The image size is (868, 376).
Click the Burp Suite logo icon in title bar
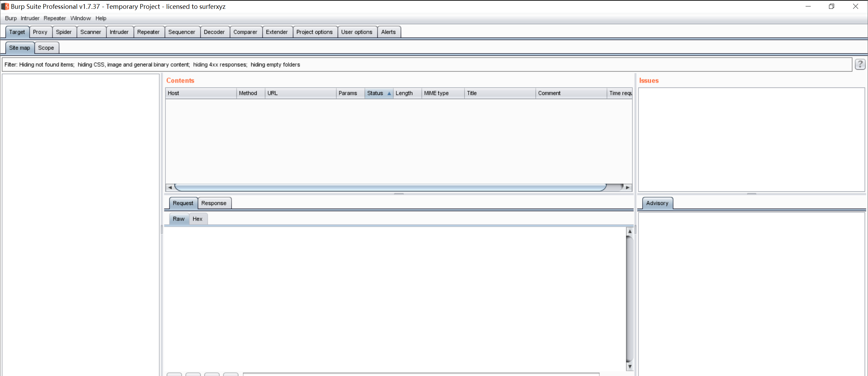pyautogui.click(x=5, y=6)
